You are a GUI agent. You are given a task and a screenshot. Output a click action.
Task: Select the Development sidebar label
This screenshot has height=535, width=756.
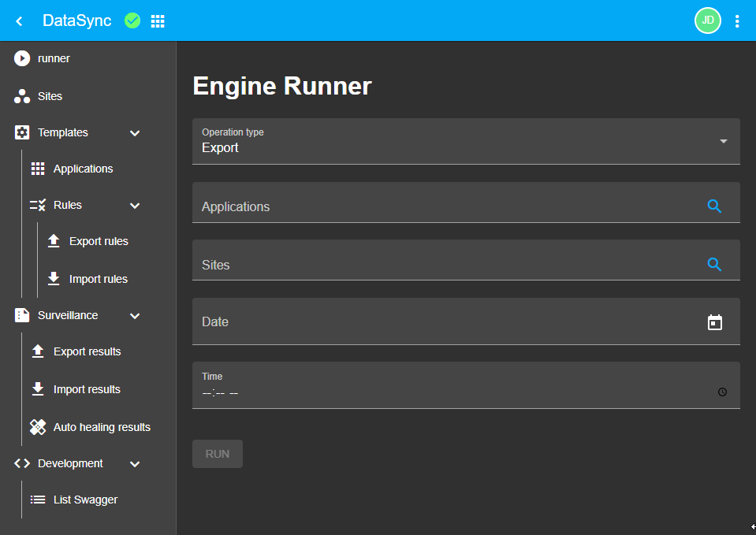pyautogui.click(x=70, y=463)
